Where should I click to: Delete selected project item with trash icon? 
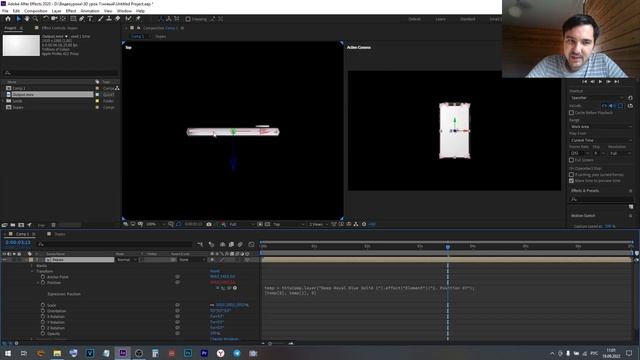coord(53,225)
